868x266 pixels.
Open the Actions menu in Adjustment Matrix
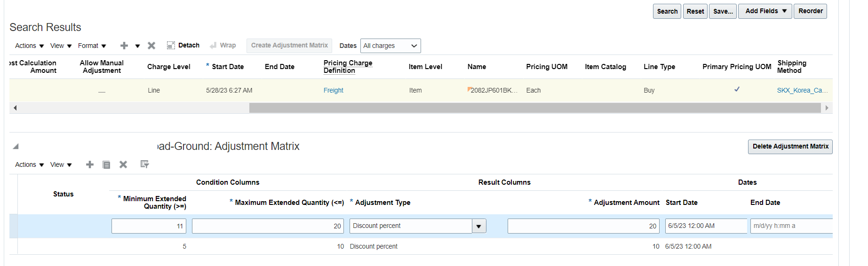pos(29,164)
